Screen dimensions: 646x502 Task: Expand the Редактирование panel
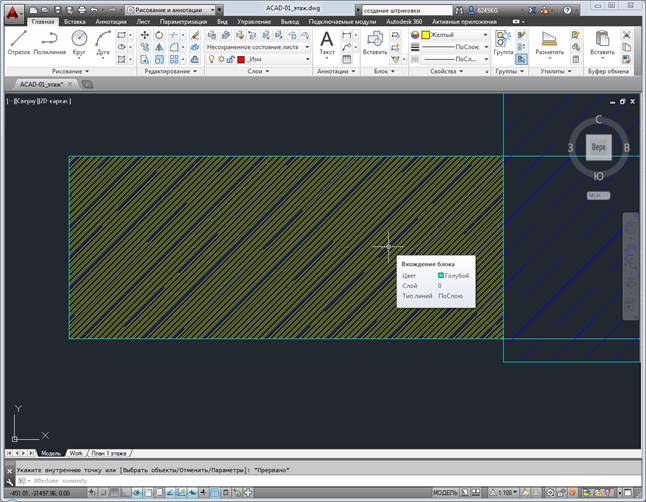[x=171, y=71]
